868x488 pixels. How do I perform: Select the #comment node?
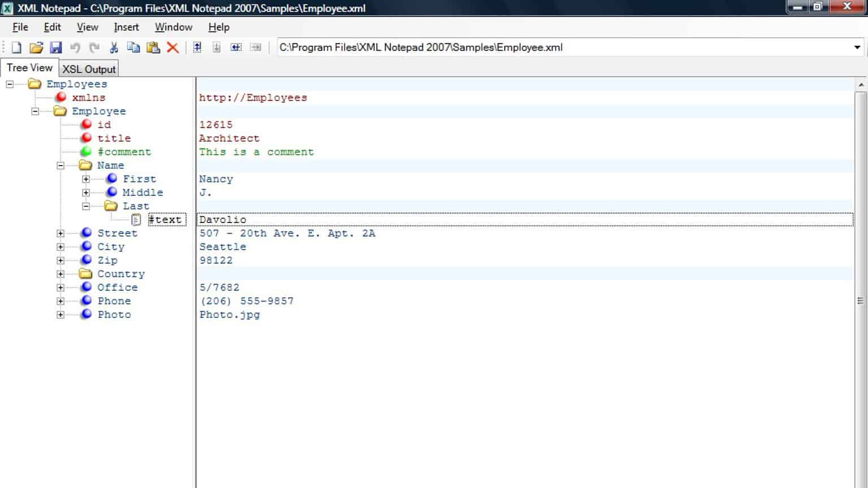(125, 151)
